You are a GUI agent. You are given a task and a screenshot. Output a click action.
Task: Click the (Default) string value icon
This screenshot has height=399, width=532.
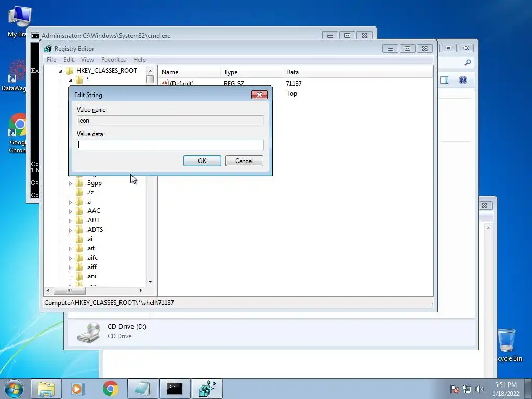pyautogui.click(x=165, y=83)
